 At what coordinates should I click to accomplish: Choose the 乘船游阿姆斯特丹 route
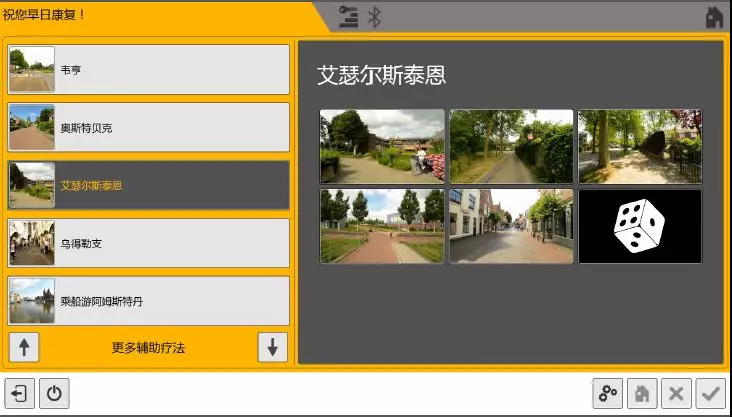point(148,300)
